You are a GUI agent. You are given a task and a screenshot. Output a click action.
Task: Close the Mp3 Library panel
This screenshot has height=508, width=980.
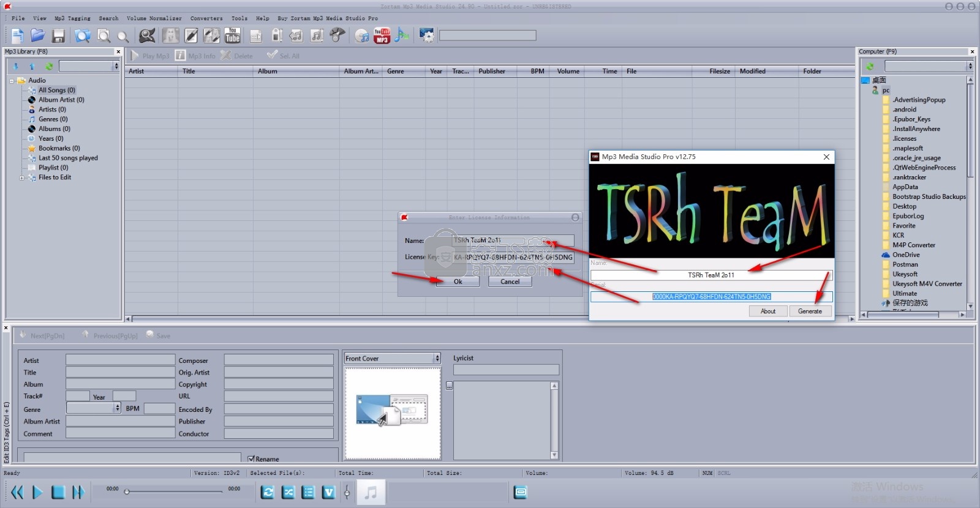pos(118,52)
